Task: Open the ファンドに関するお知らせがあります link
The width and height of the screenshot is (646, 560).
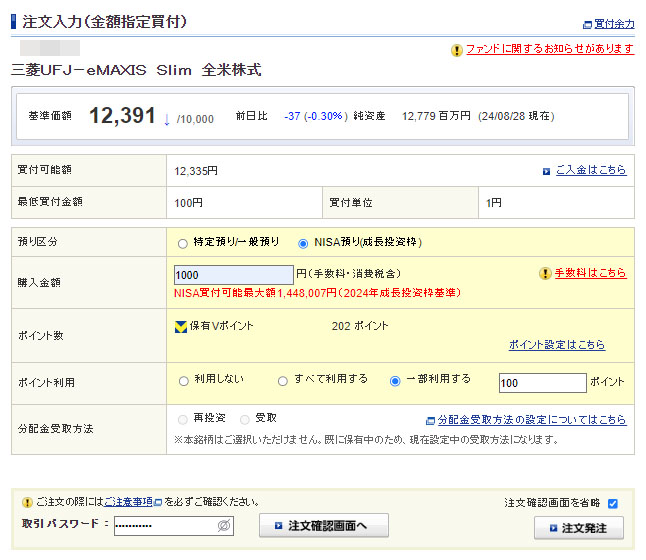Action: (549, 49)
